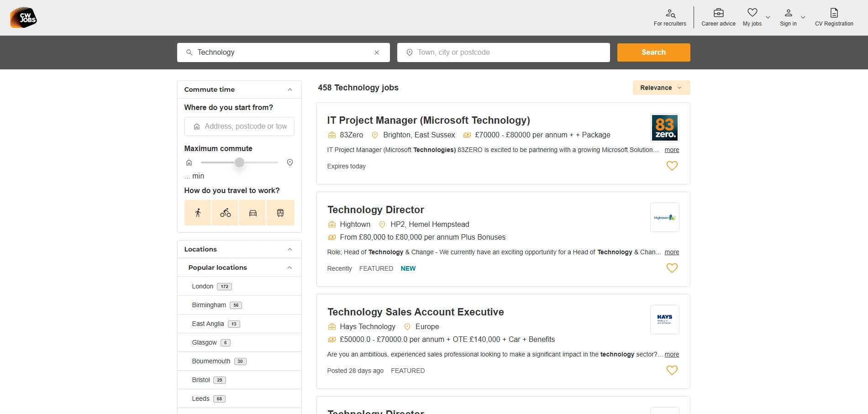
Task: Filter jobs by East Anglia
Action: [239, 324]
